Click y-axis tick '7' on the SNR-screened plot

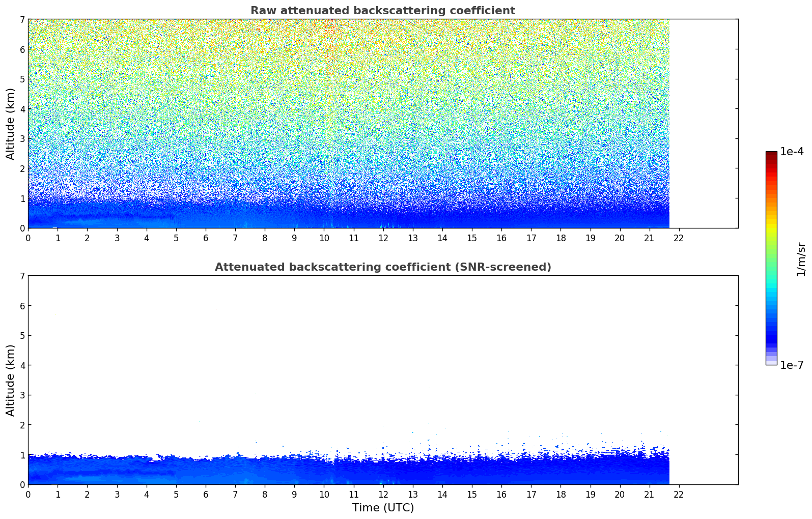pyautogui.click(x=22, y=276)
